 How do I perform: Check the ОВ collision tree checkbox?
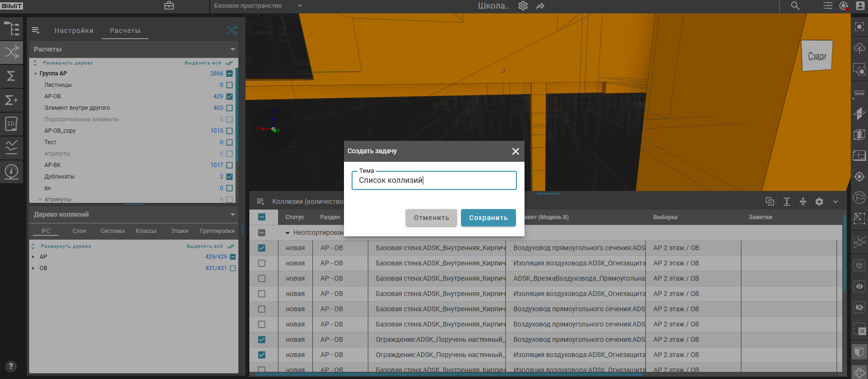[x=233, y=268]
